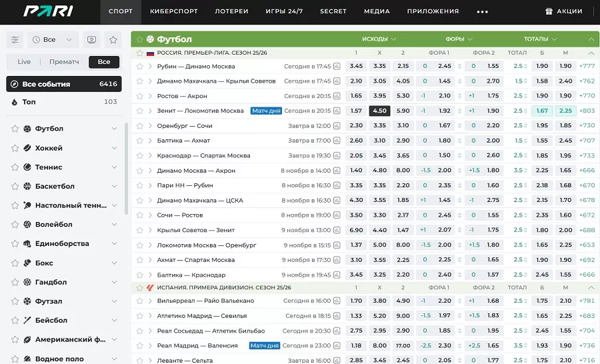Open the three-dots more menu in header
600x364 pixels.
coord(483,12)
